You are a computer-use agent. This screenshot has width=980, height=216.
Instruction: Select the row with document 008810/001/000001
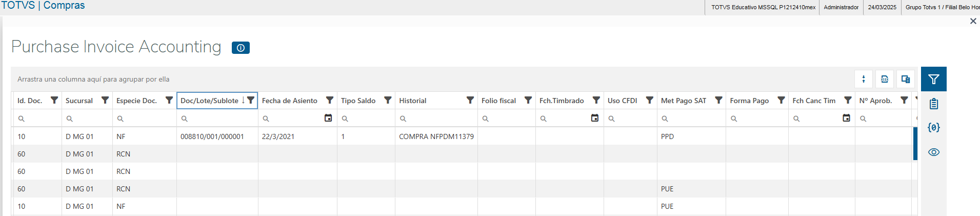tap(212, 136)
